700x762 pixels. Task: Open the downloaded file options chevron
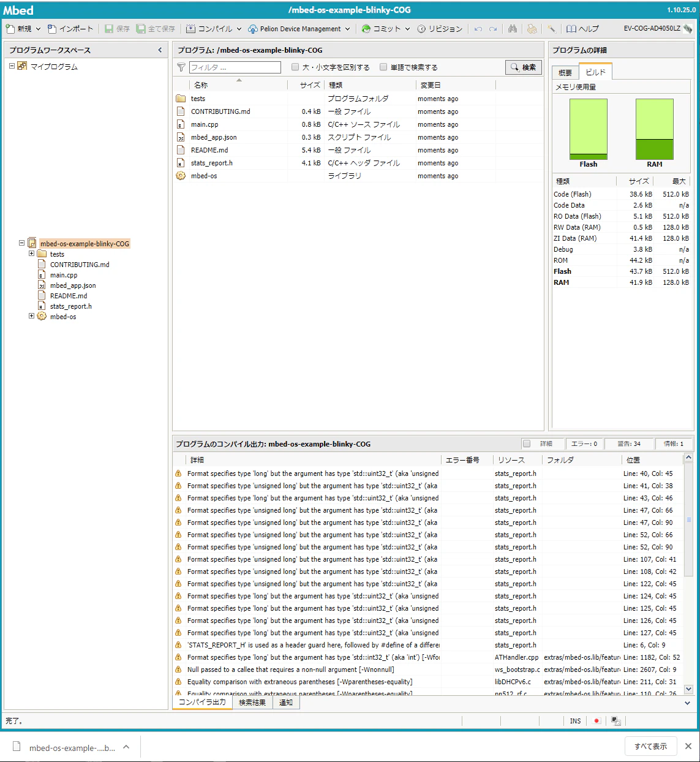coord(126,747)
